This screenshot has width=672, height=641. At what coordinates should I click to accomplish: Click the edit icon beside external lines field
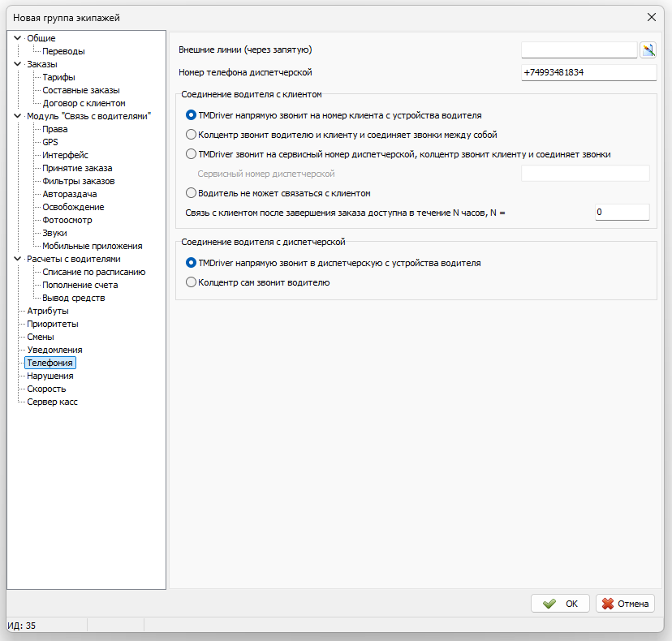point(648,50)
